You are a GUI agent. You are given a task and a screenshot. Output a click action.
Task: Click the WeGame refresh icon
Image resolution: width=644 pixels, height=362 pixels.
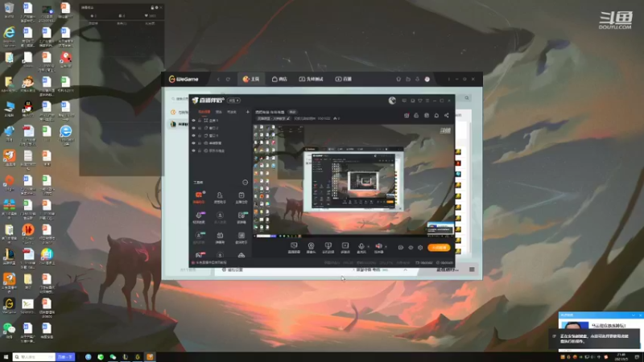[228, 79]
